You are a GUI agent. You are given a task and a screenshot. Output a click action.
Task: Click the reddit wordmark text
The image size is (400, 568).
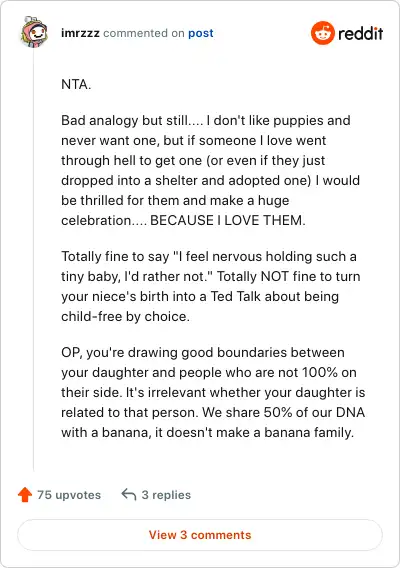pos(360,33)
